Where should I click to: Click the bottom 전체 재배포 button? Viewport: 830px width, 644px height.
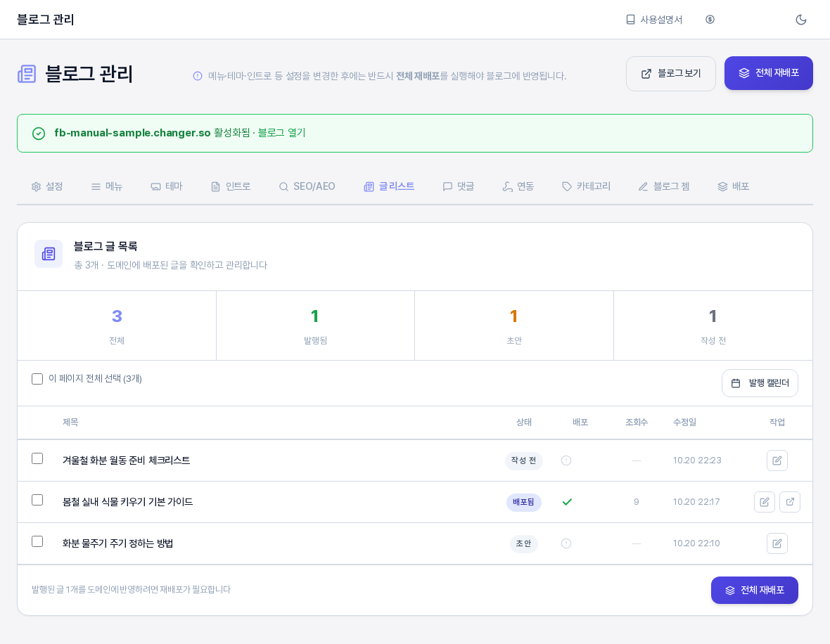tap(754, 590)
